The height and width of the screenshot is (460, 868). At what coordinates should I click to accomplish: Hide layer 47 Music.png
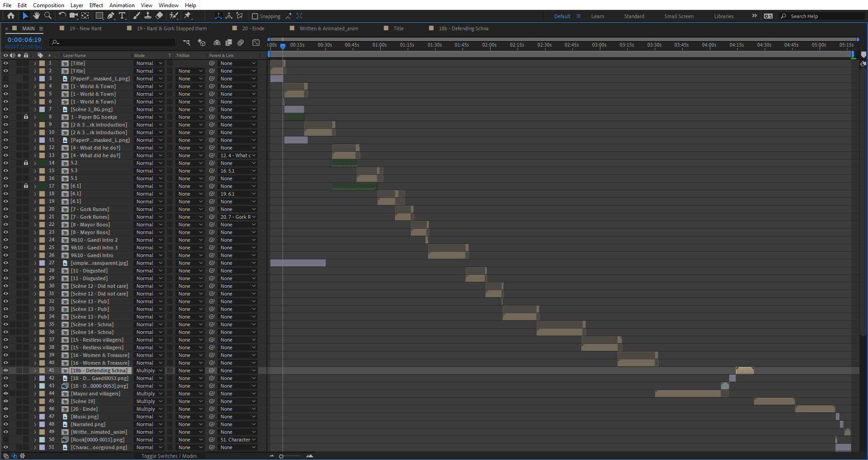click(x=6, y=417)
